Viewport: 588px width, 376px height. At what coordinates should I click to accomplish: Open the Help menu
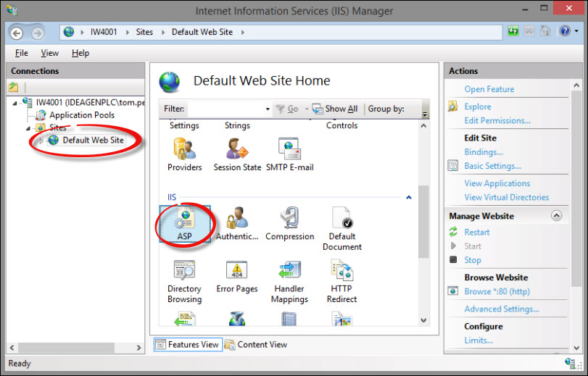click(80, 53)
